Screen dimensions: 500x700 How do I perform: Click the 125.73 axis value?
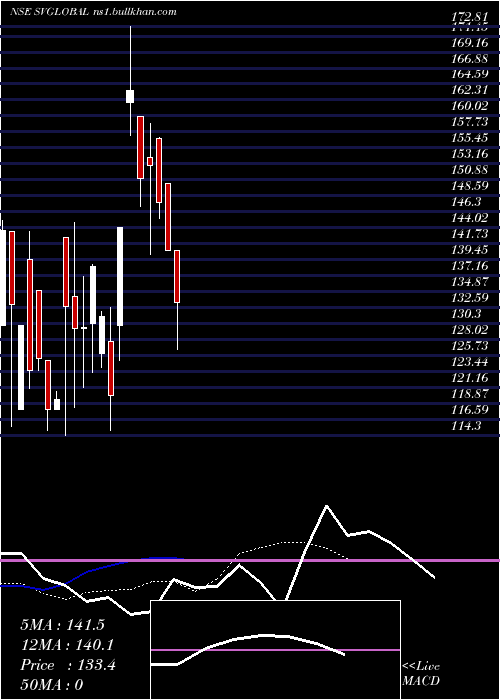click(x=470, y=346)
